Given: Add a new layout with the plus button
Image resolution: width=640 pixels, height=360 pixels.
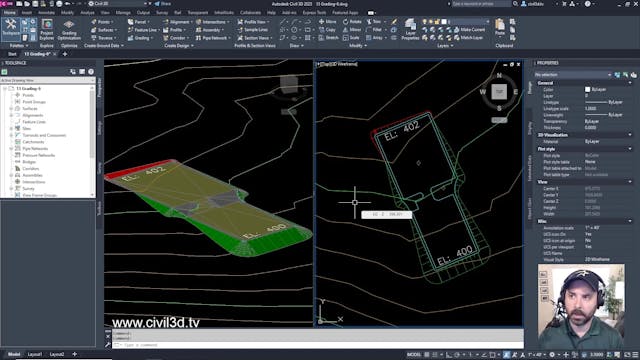Looking at the screenshot, I should click(74, 354).
